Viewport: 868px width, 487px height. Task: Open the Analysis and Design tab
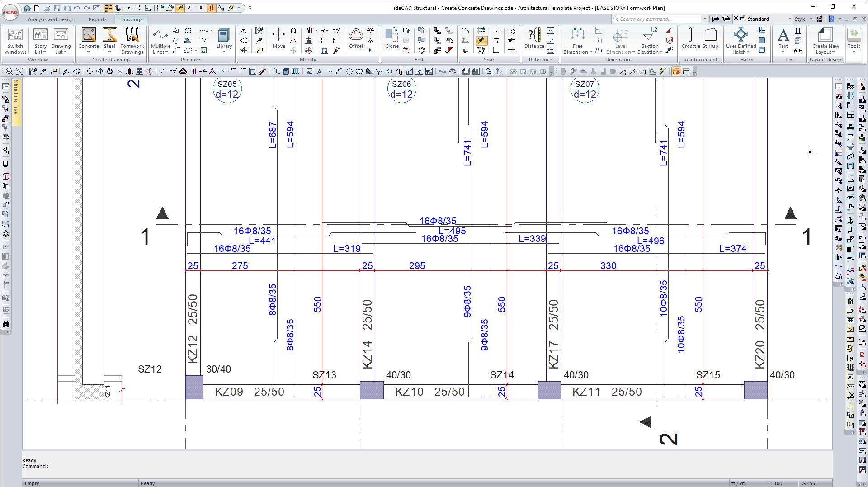(51, 19)
